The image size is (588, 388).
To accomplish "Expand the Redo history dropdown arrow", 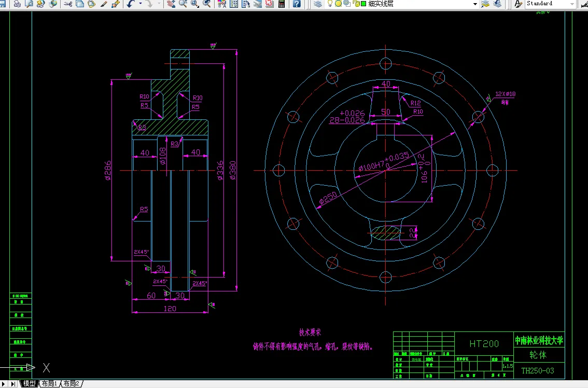I will pos(159,4).
